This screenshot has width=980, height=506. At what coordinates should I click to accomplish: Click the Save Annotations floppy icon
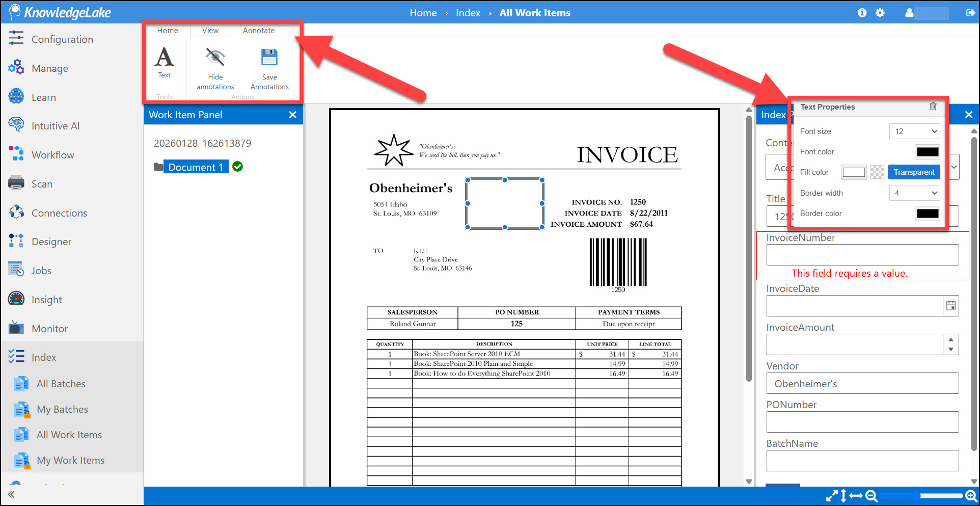[x=269, y=57]
